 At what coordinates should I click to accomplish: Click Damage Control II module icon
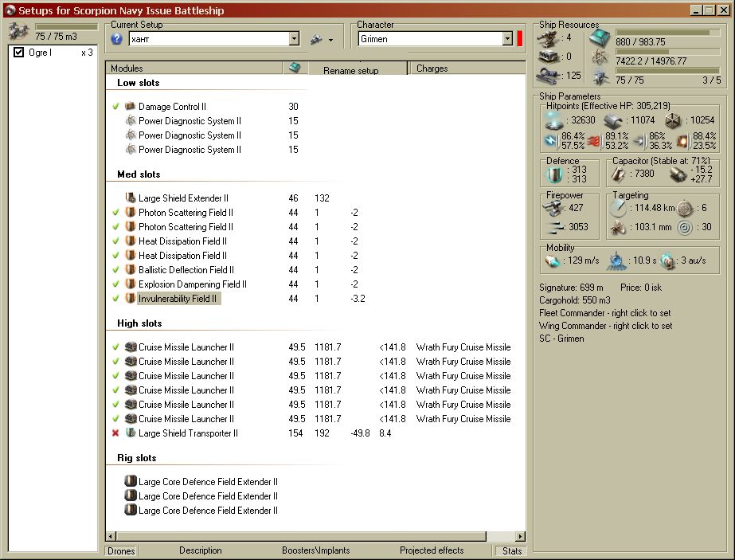tap(131, 106)
